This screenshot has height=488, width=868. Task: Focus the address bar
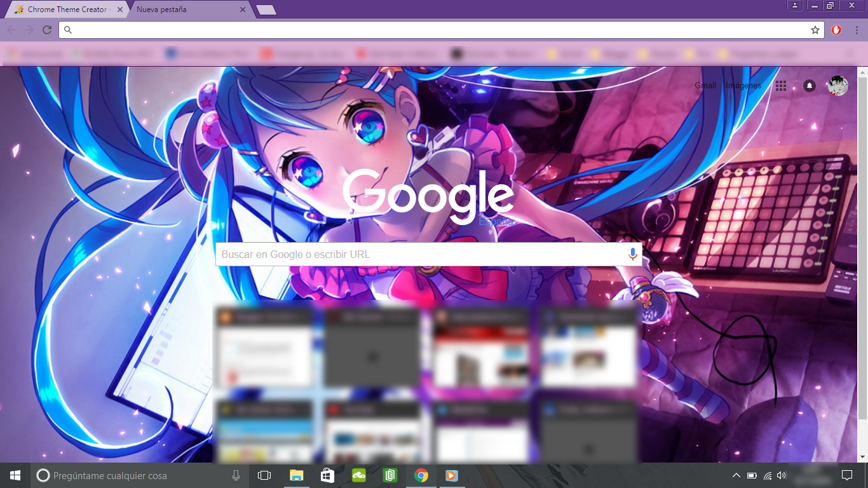441,30
